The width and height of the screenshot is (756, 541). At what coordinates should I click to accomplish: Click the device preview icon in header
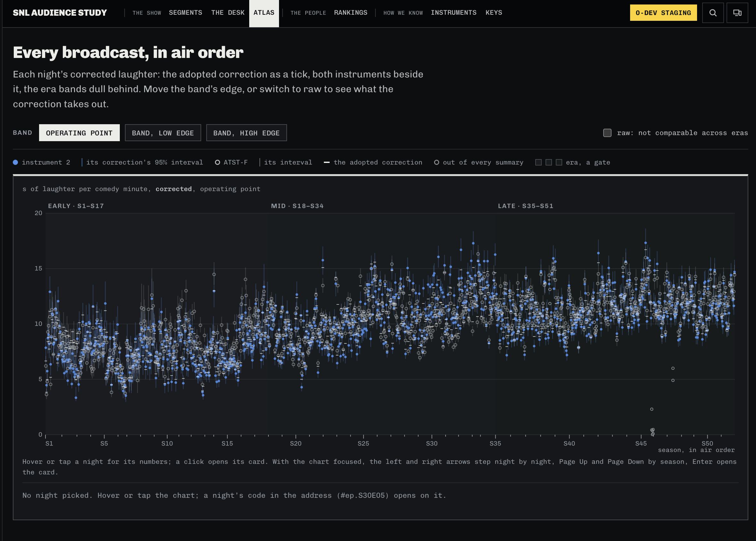[x=737, y=13]
